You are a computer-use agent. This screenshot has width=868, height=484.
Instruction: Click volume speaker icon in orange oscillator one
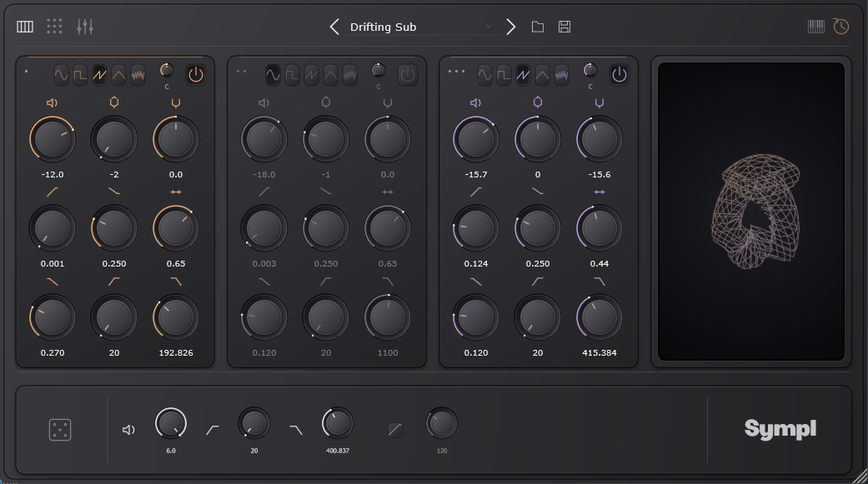tap(52, 103)
